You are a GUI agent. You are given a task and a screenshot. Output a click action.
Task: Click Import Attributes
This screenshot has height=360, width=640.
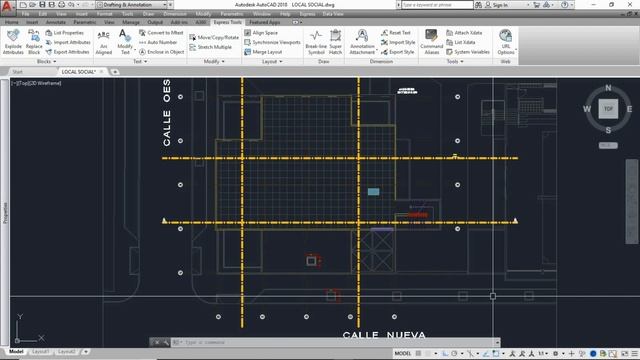[x=68, y=42]
